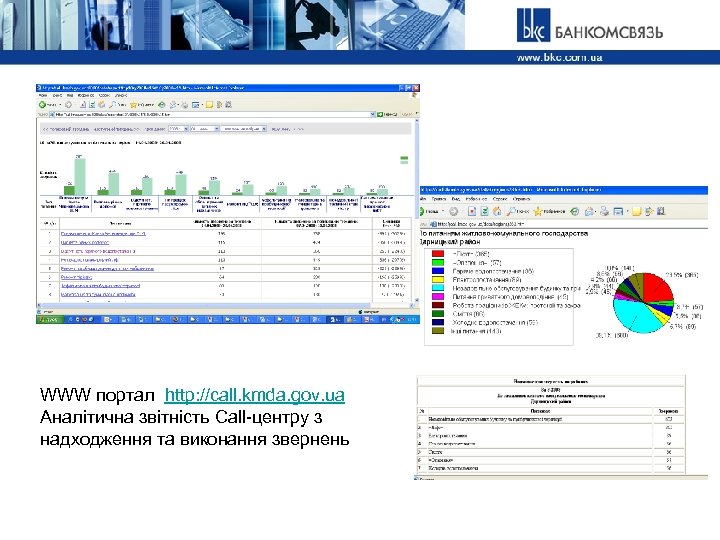The height and width of the screenshot is (540, 720).
Task: Click Home icon in bar chart browser toolbar
Action: 101,105
